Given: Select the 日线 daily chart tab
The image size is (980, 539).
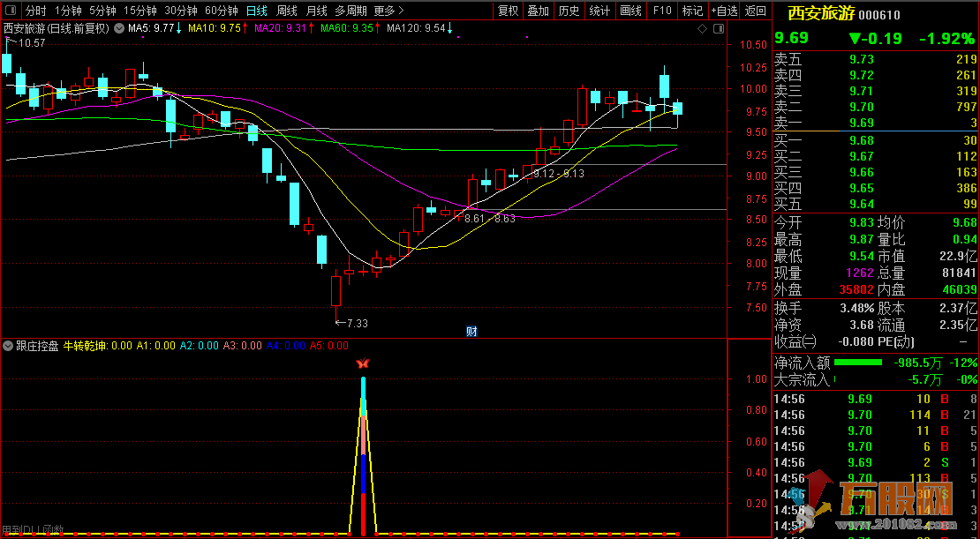Looking at the screenshot, I should tap(256, 11).
